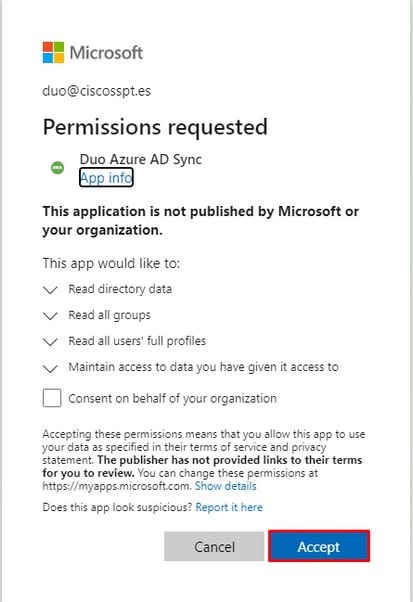Open the App info link
413x602 pixels.
pyautogui.click(x=106, y=178)
